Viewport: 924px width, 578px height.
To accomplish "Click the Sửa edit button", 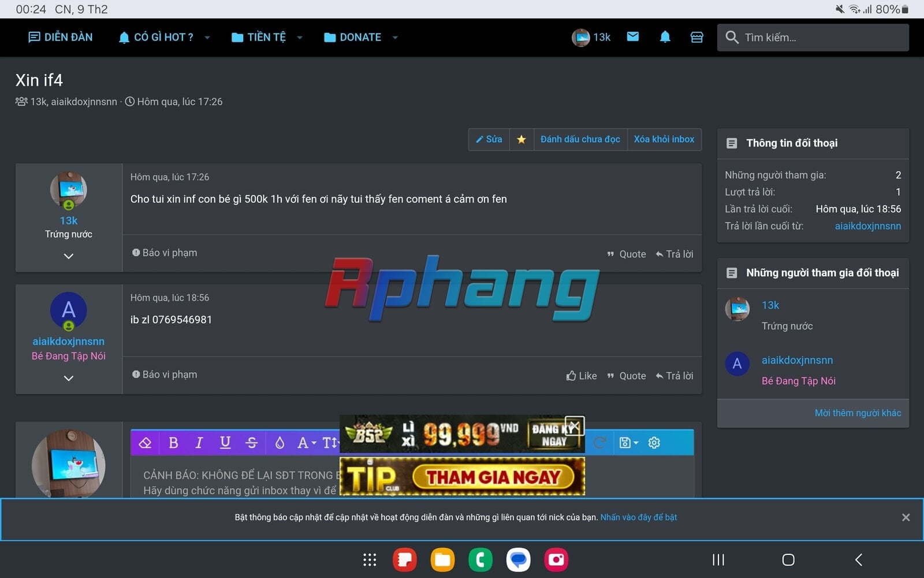I will click(489, 139).
